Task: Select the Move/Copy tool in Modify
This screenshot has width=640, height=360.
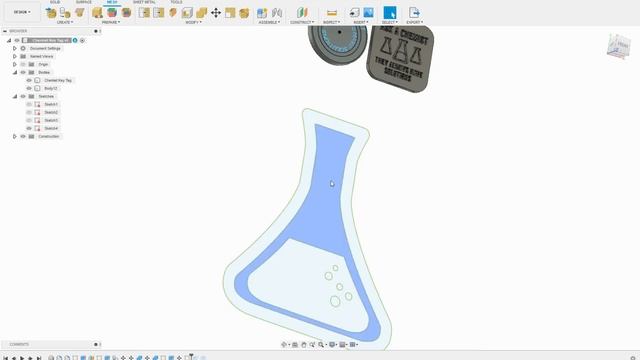Action: (216, 13)
